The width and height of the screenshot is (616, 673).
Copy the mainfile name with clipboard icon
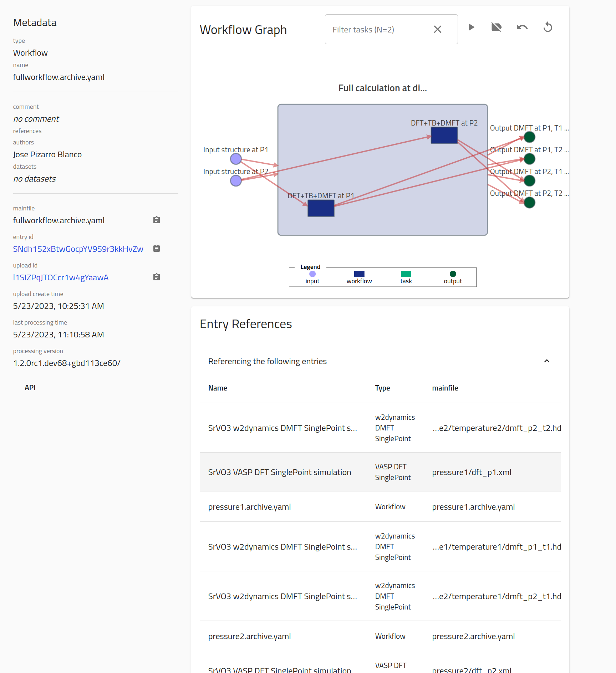[x=157, y=220]
